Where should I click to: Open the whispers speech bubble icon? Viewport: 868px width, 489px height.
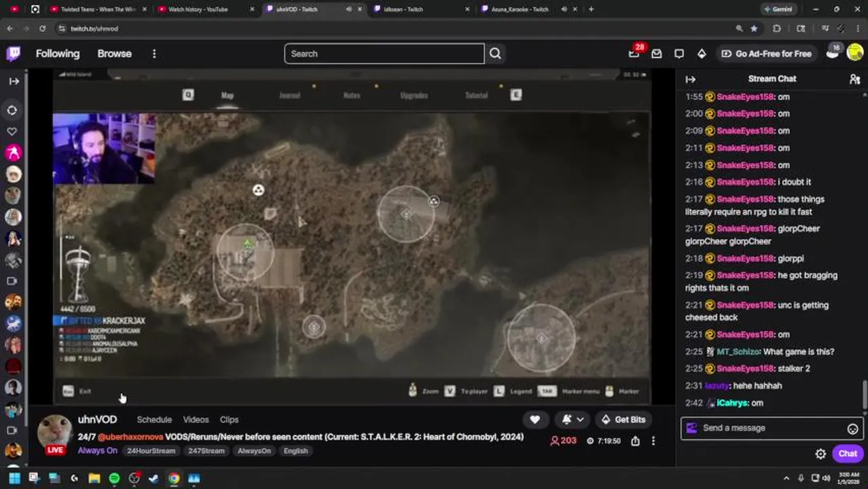pos(679,54)
